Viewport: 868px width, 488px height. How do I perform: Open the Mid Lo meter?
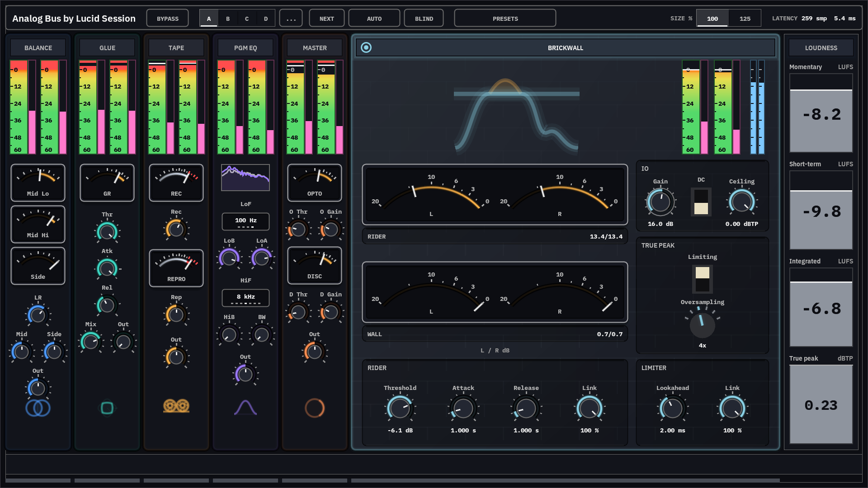coord(38,183)
